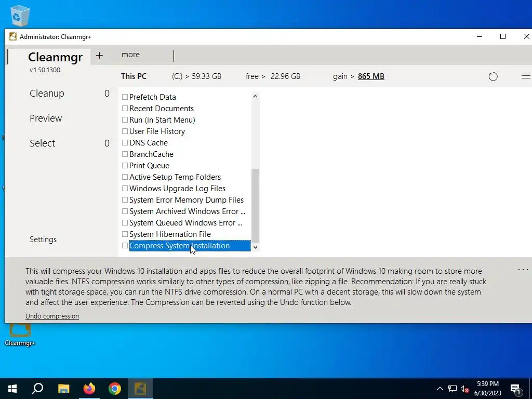
Task: Check Compress System Installation checkbox
Action: (125, 245)
